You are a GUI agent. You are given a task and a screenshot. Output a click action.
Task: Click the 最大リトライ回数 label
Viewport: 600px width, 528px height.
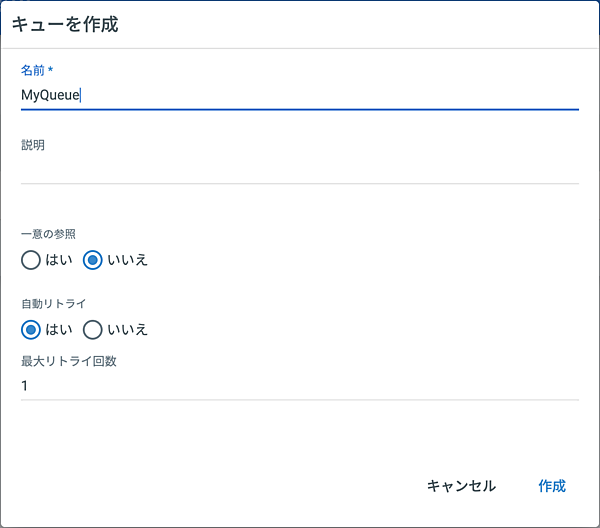[x=69, y=361]
